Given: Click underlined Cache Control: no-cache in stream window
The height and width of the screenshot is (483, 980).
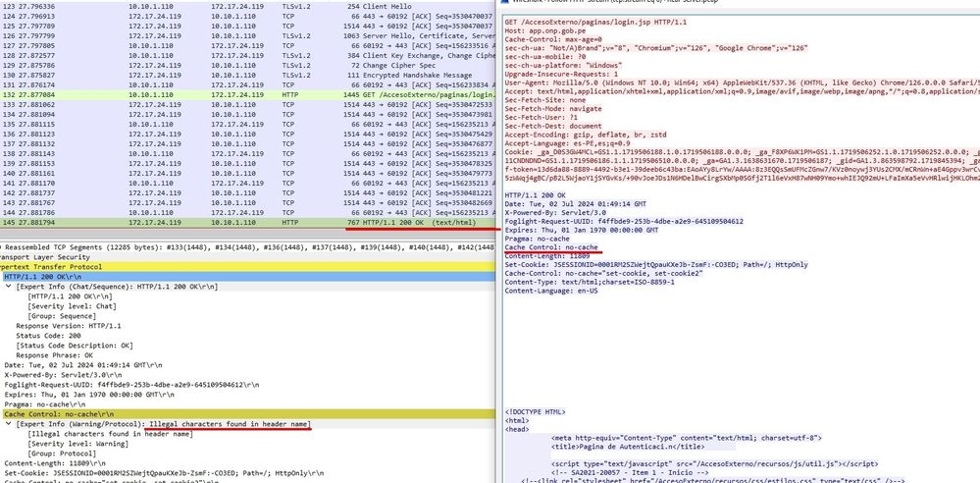Looking at the screenshot, I should pos(553,247).
